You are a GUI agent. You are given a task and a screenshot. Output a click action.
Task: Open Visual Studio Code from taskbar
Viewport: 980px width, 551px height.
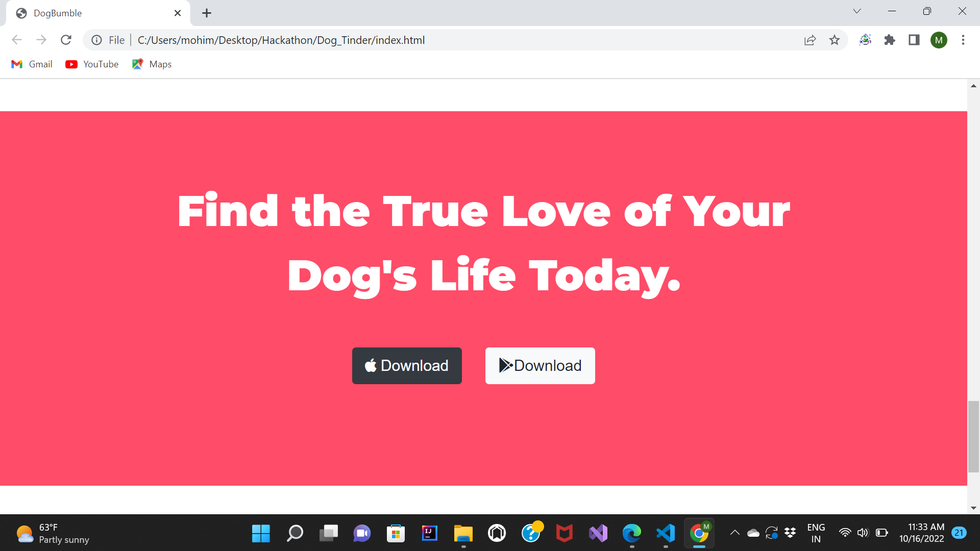pyautogui.click(x=666, y=533)
